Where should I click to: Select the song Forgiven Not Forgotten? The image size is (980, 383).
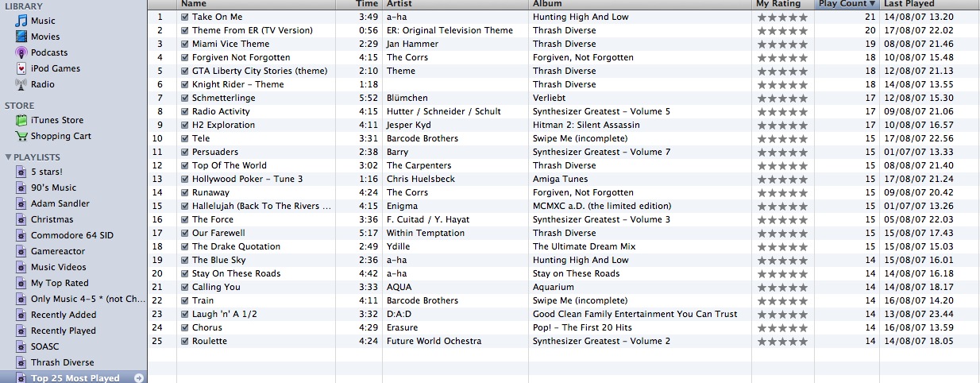coord(241,57)
